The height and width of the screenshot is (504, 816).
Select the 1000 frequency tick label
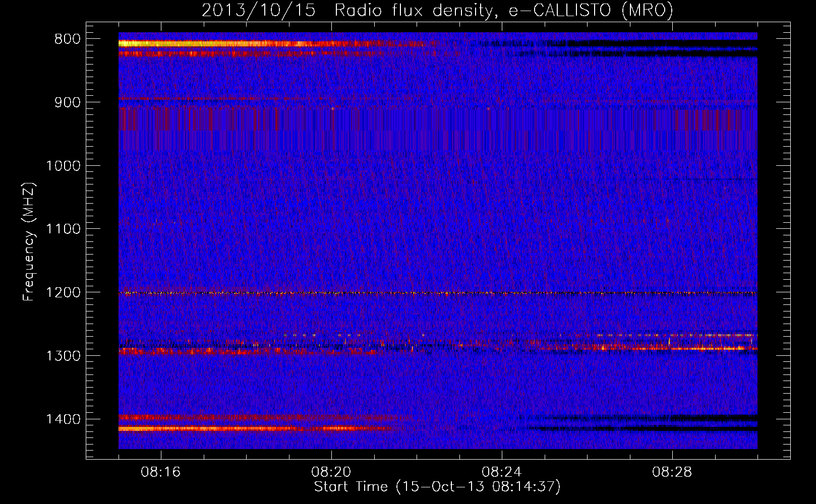(x=64, y=166)
